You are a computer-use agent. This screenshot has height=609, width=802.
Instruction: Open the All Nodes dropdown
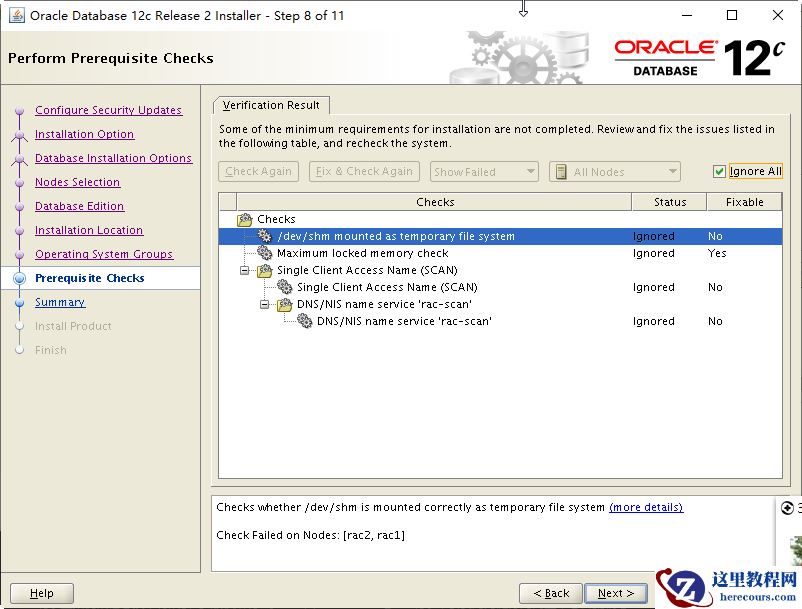pyautogui.click(x=614, y=172)
